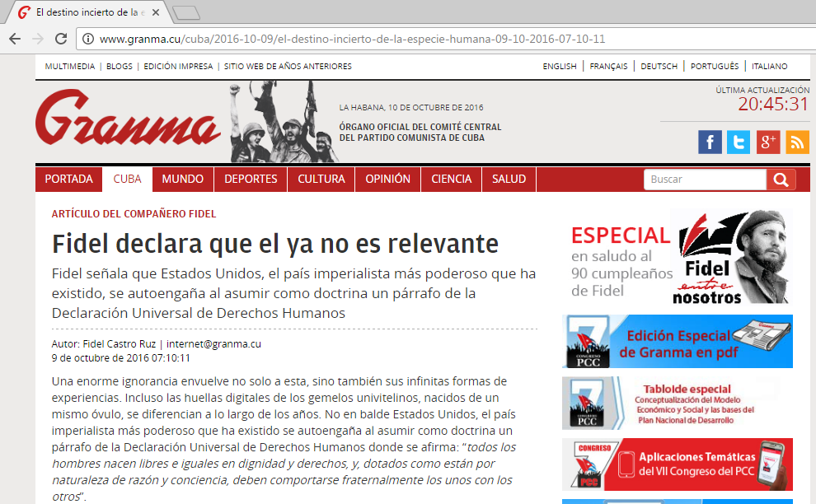Click the browser forward arrow

pyautogui.click(x=38, y=39)
